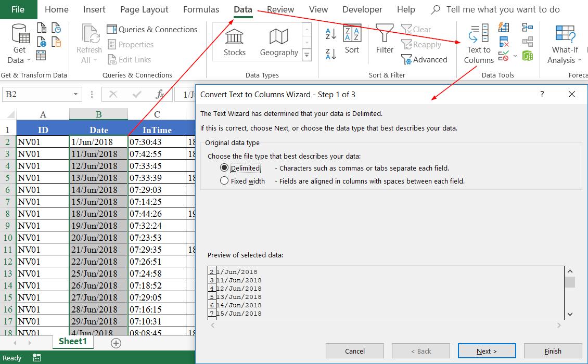Click the Name Box showing B2
The width and height of the screenshot is (588, 364).
click(37, 94)
